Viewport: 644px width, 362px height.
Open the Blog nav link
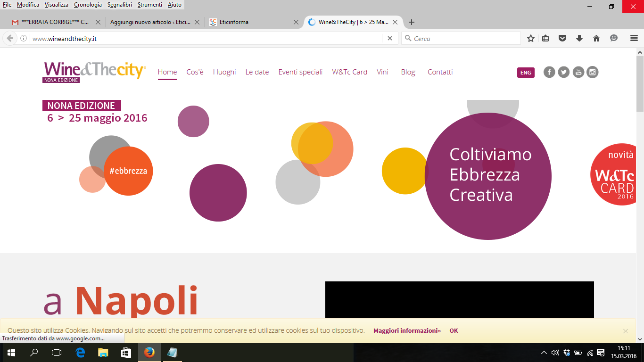tap(408, 72)
